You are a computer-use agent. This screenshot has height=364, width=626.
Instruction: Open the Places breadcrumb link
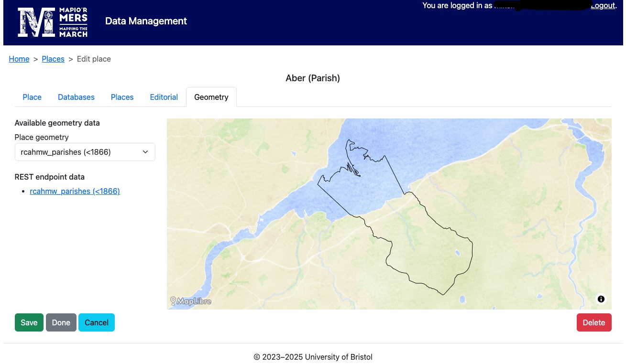coord(53,59)
